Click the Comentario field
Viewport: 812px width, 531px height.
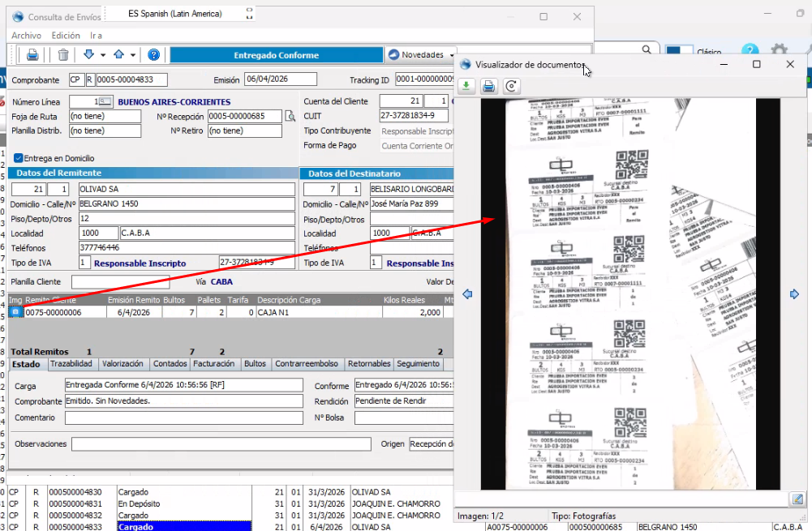[184, 418]
